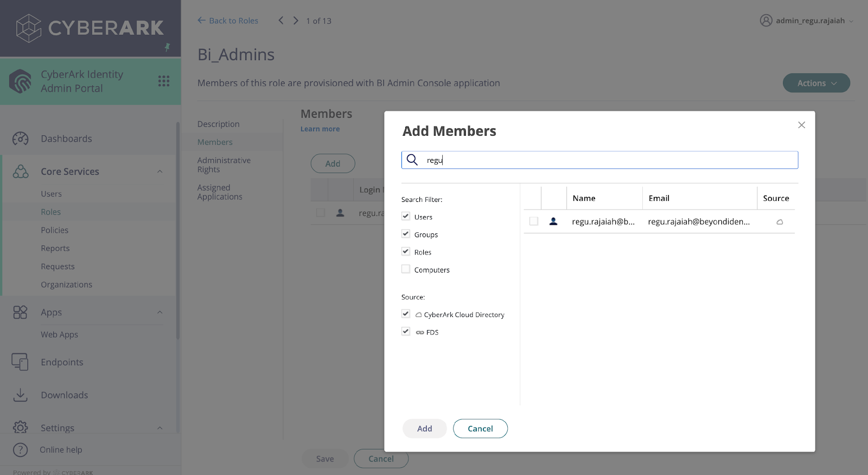The height and width of the screenshot is (475, 868).
Task: Switch to the Members tab
Action: (215, 142)
